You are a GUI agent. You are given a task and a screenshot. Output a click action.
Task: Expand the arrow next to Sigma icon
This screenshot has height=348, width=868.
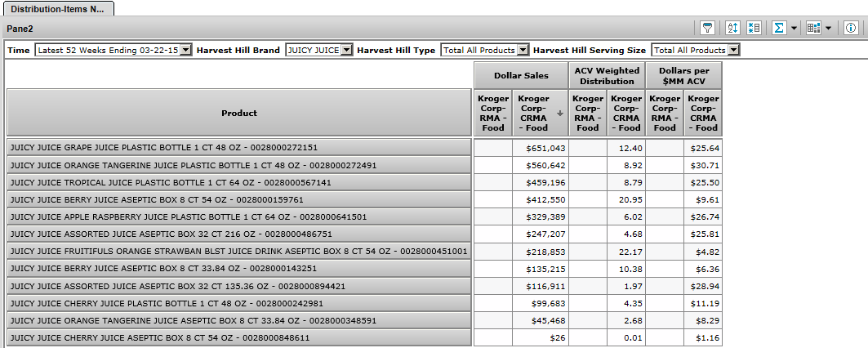[x=794, y=28]
